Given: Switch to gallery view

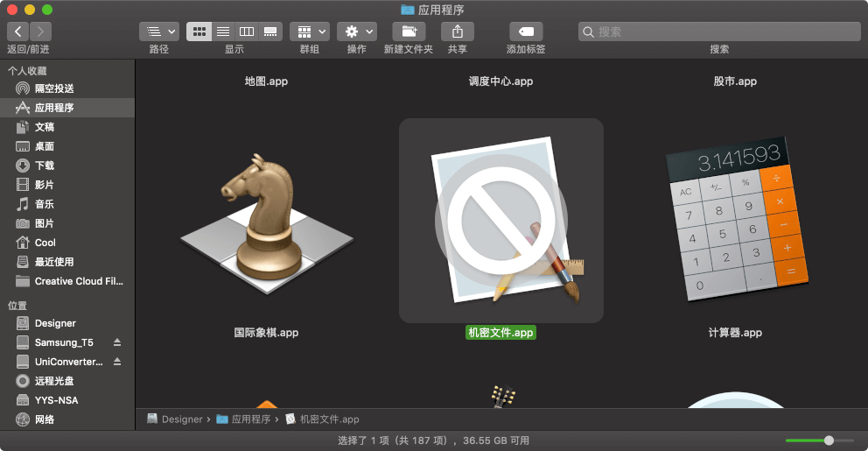Looking at the screenshot, I should (270, 32).
